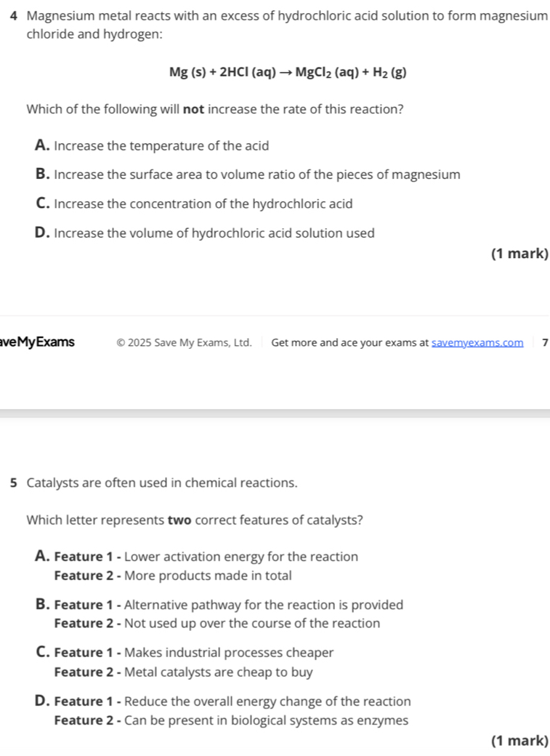Click the SaveMyExams logo in the footer
The width and height of the screenshot is (550, 756).
click(38, 342)
